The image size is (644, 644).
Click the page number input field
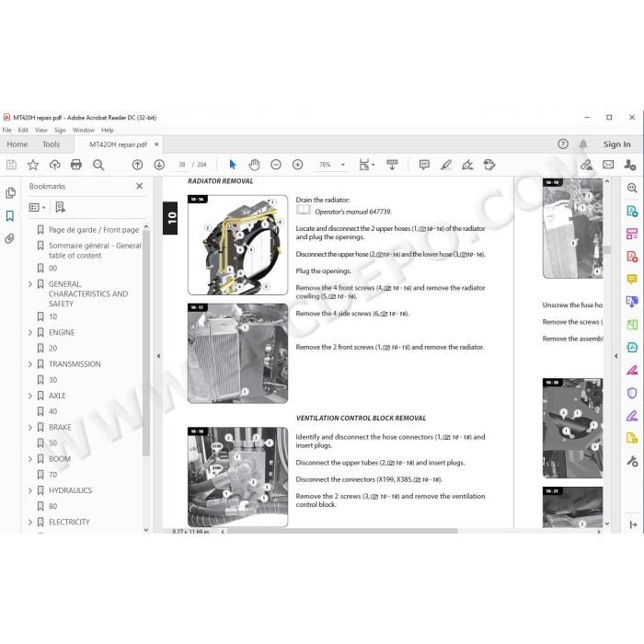pos(182,165)
